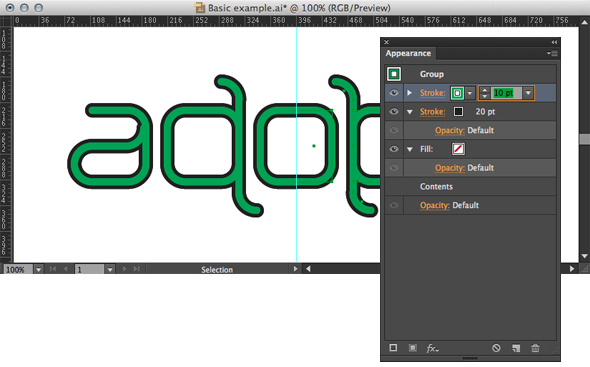Click the window zoom button in title bar
The width and height of the screenshot is (590, 367).
pyautogui.click(x=38, y=8)
